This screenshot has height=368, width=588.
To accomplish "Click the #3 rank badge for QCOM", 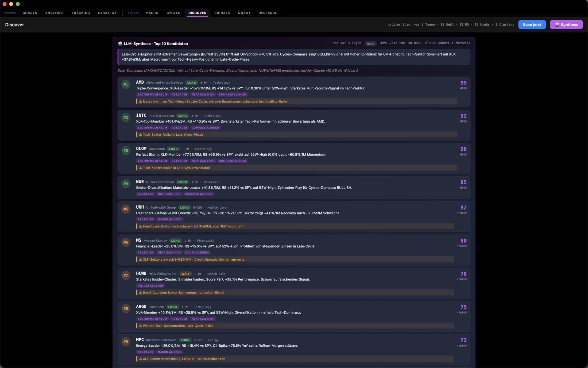I will 126,150.
